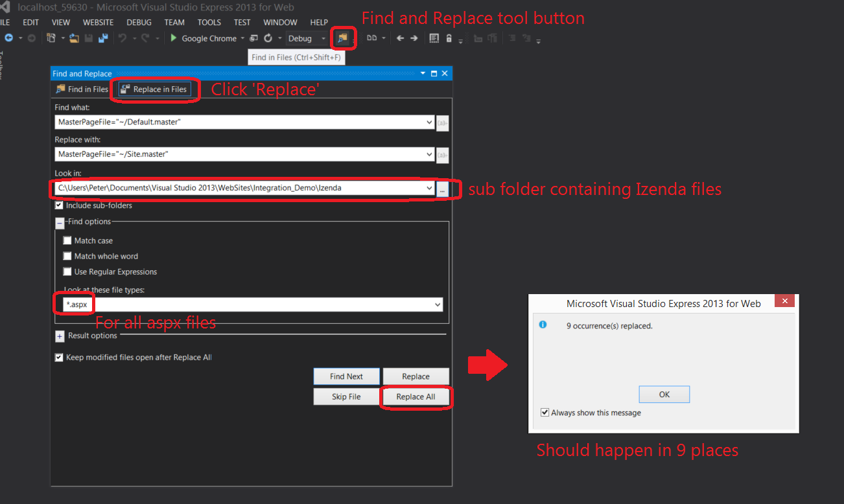Click the '9 occurrence(s) replaced.' message text
Screen dimensions: 844x504
pyautogui.click(x=609, y=326)
